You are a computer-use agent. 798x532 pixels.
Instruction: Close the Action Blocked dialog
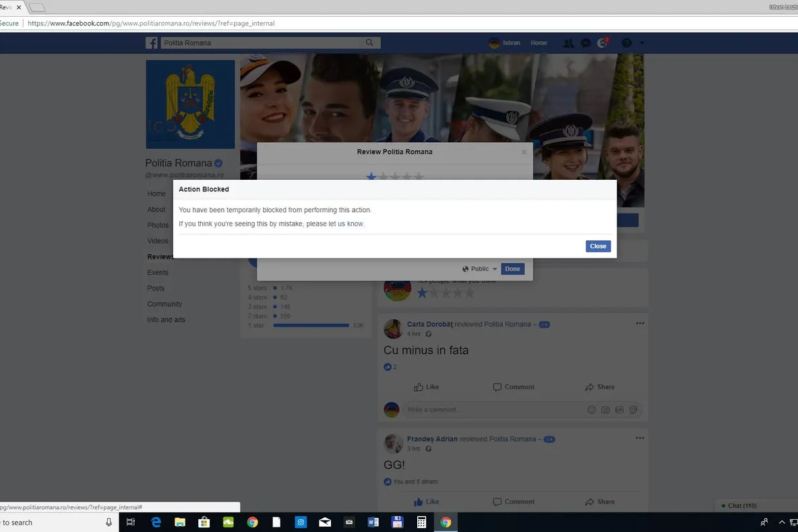pos(597,246)
